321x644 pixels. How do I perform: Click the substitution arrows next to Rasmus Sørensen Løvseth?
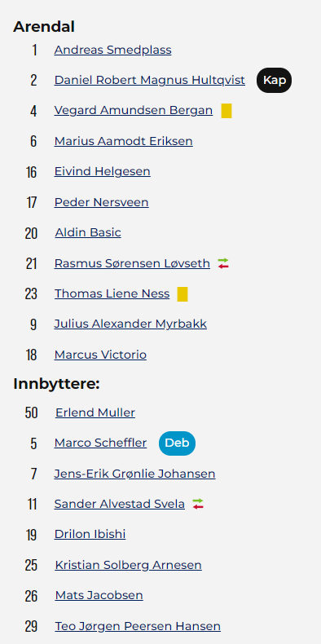[223, 263]
